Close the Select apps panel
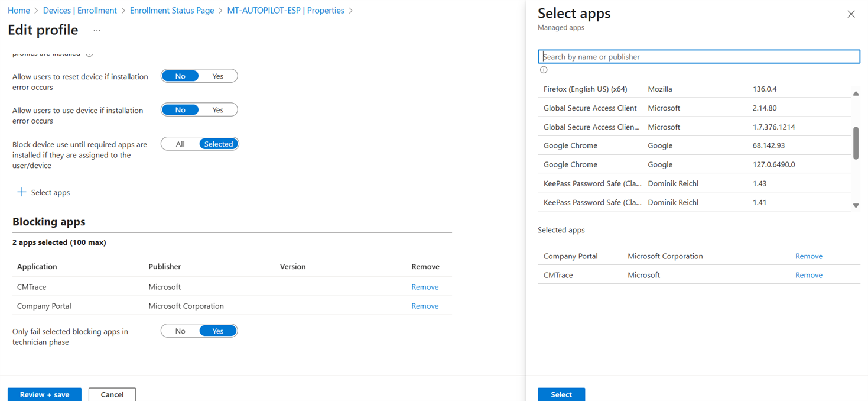Screen dimensions: 868x401 click(x=851, y=14)
